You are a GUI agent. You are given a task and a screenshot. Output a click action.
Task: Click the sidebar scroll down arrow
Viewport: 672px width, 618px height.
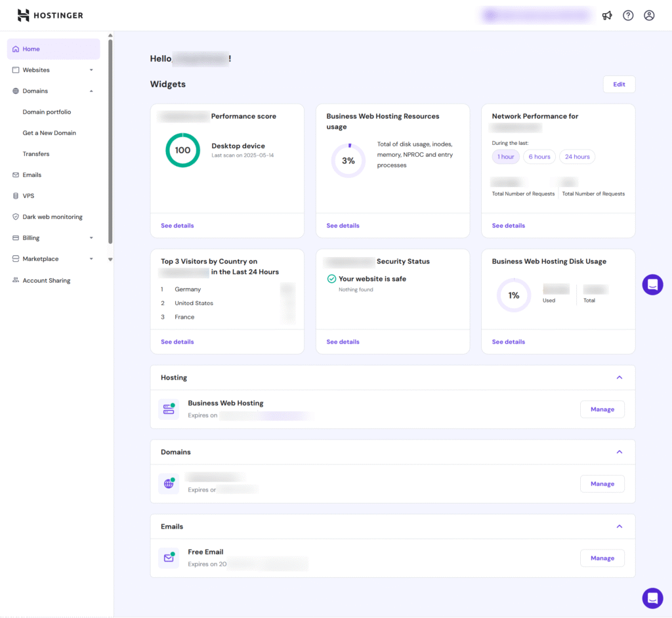click(x=110, y=259)
